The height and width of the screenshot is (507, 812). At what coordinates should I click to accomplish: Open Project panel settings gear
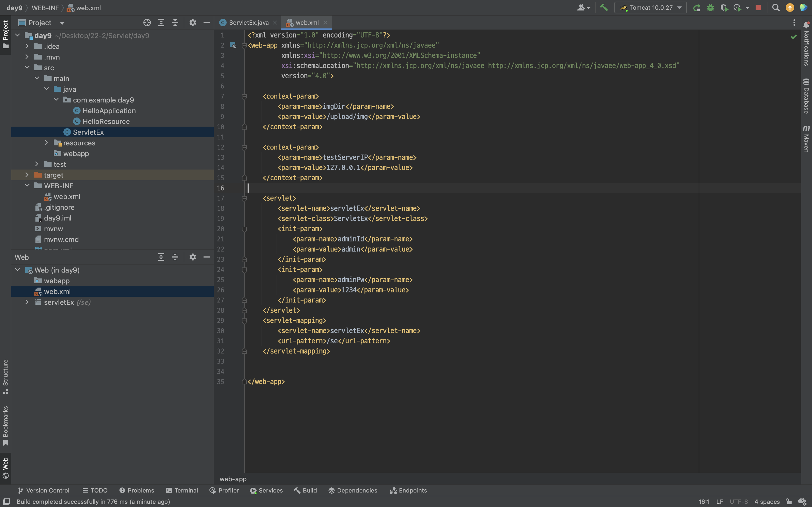[x=193, y=23]
